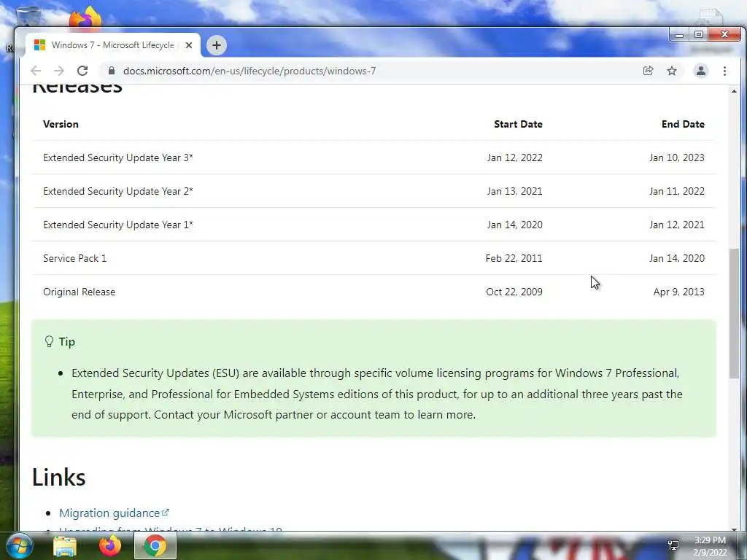Open the Migration guidance link
The height and width of the screenshot is (560, 747).
114,513
